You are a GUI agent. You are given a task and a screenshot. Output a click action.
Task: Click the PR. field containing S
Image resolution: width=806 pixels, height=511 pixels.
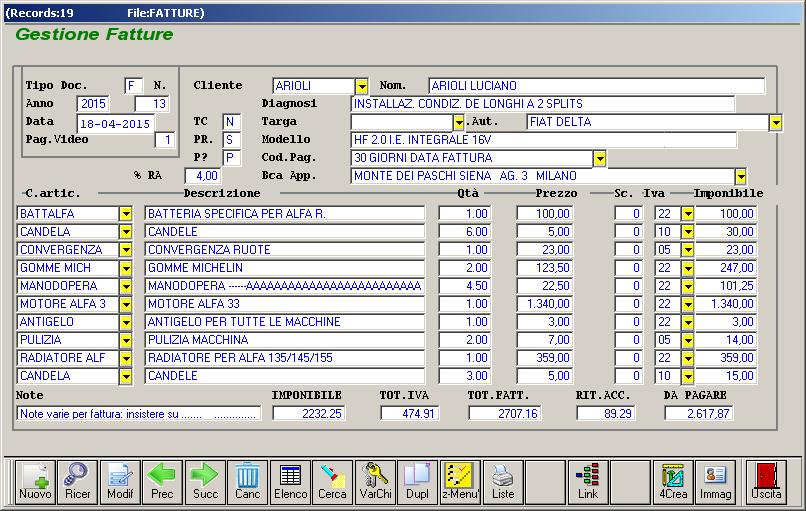(231, 140)
